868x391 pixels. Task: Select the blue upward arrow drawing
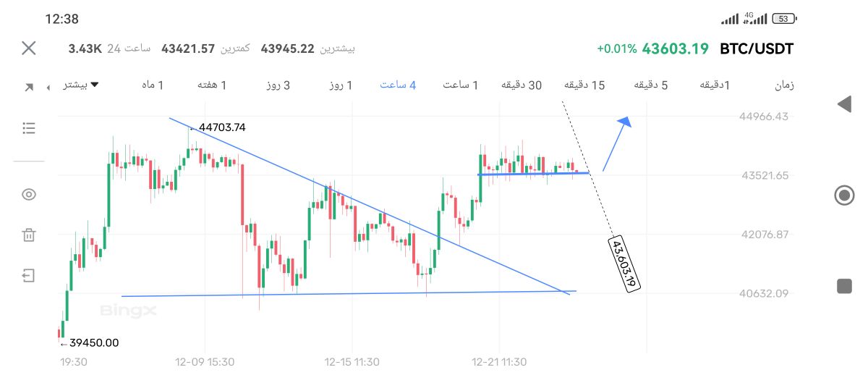(x=616, y=144)
